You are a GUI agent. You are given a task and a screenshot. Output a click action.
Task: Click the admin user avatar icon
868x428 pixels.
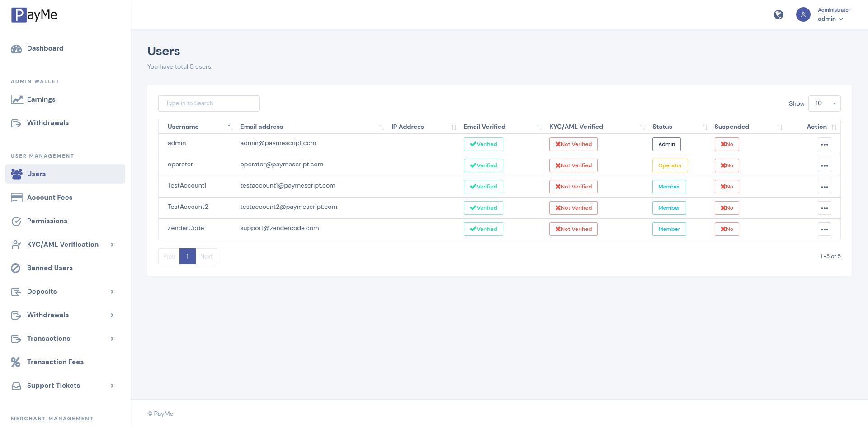pos(803,14)
